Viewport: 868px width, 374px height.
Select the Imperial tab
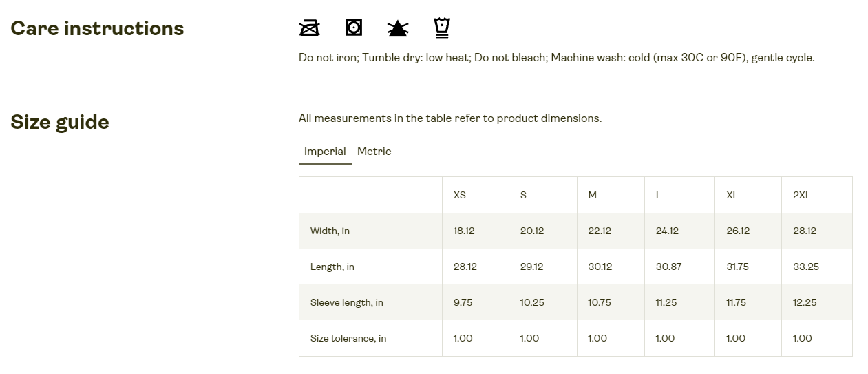point(325,152)
